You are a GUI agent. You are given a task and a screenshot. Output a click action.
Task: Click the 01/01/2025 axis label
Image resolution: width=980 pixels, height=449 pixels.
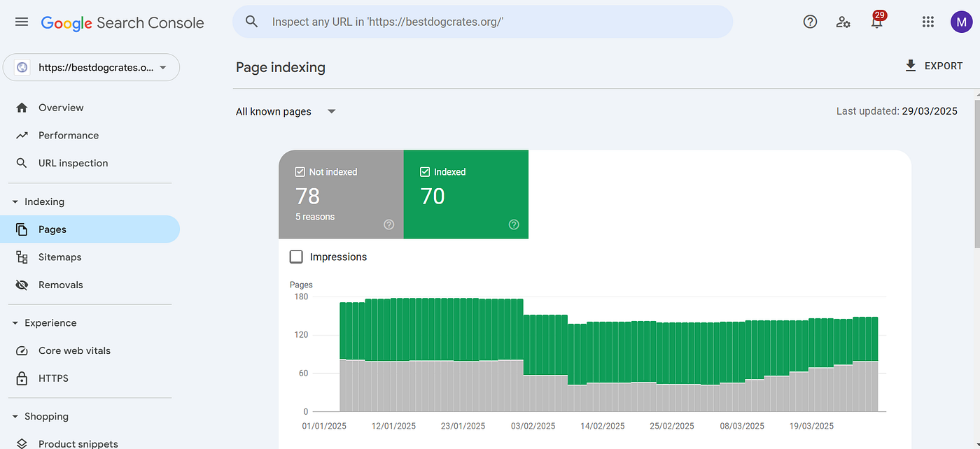tap(325, 426)
